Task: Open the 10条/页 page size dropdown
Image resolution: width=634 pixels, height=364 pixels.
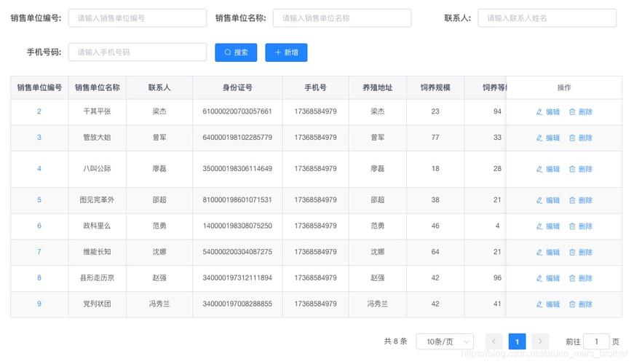Action: point(445,341)
